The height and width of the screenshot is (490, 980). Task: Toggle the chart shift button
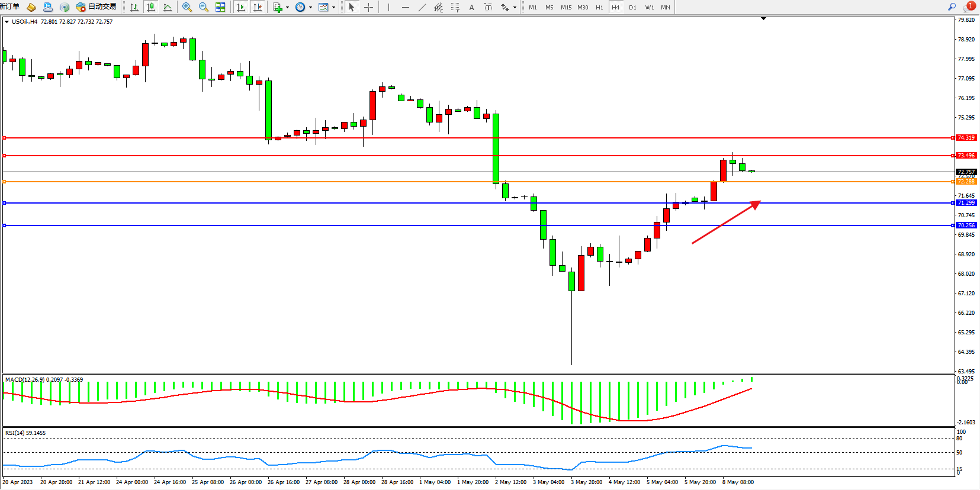coord(257,7)
